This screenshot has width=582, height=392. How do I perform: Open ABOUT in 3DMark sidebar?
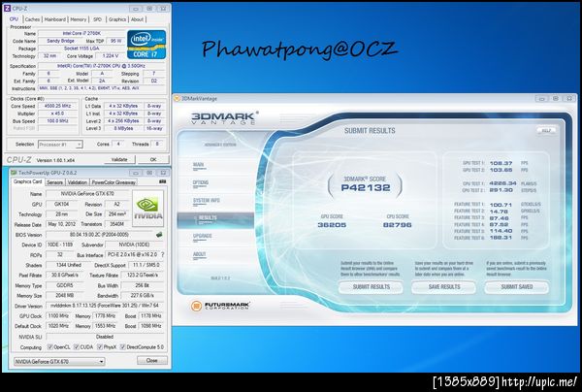pos(199,254)
